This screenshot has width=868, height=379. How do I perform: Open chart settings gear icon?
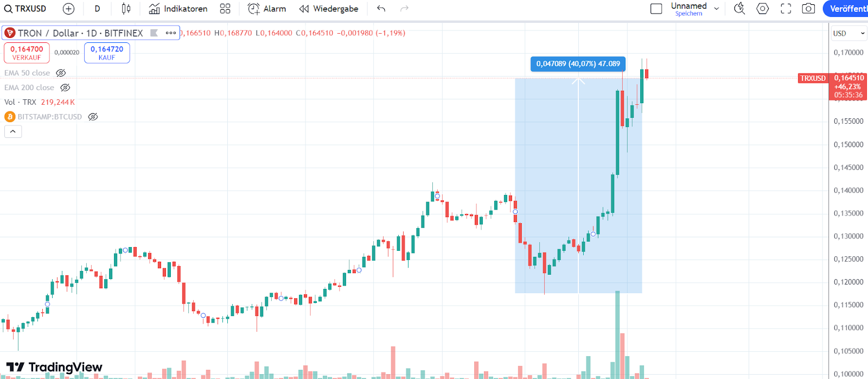point(762,9)
